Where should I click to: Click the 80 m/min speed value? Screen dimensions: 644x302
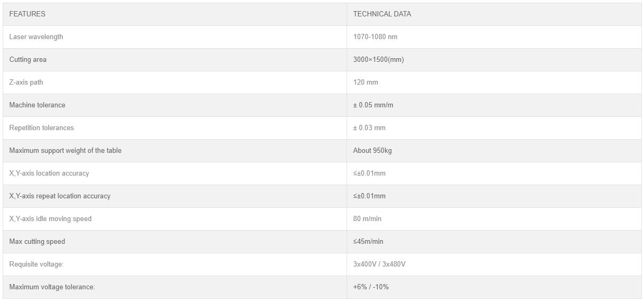[x=367, y=219]
